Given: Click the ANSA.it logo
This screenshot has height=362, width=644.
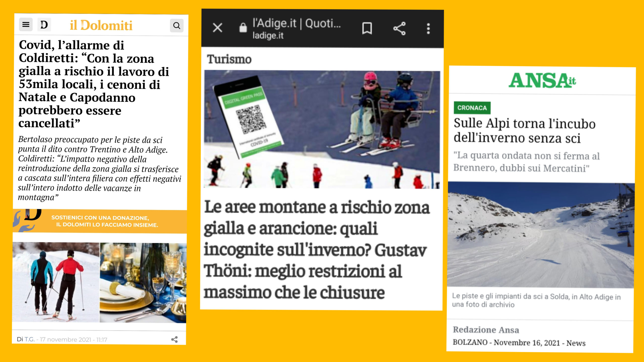Looking at the screenshot, I should 542,80.
